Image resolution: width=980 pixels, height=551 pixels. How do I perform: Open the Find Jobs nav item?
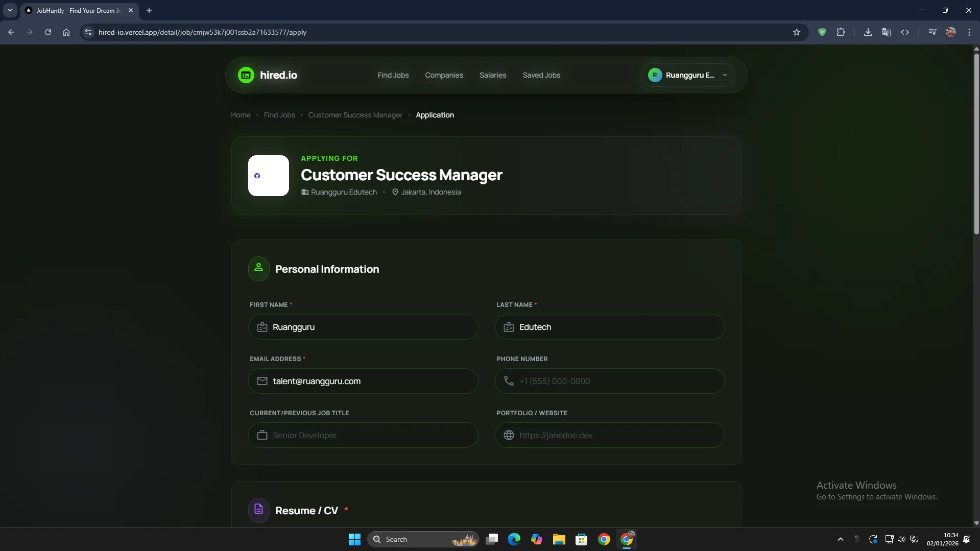pos(393,75)
